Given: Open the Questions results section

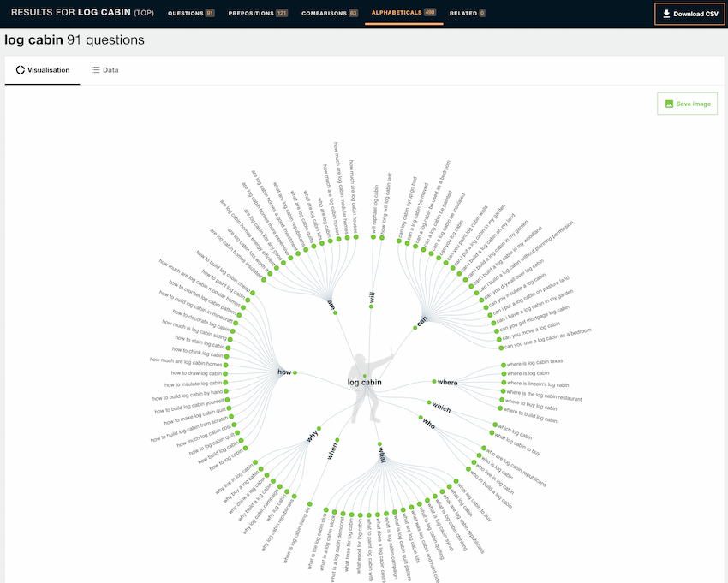Looking at the screenshot, I should (191, 14).
